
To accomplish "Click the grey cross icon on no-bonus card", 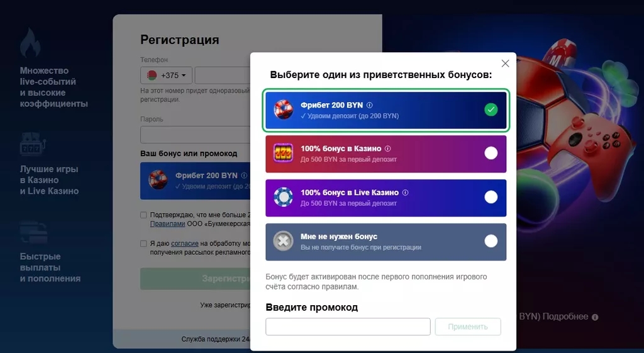I will [x=284, y=241].
